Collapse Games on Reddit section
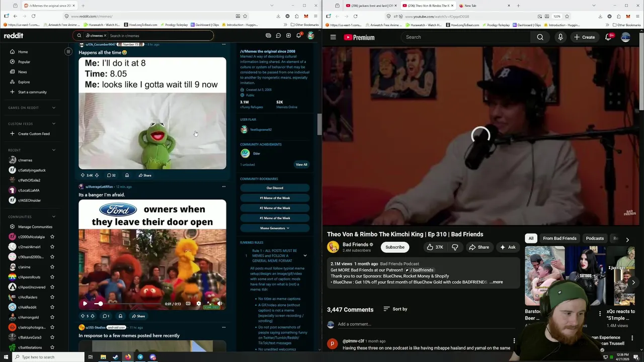The width and height of the screenshot is (644, 362). 54,108
